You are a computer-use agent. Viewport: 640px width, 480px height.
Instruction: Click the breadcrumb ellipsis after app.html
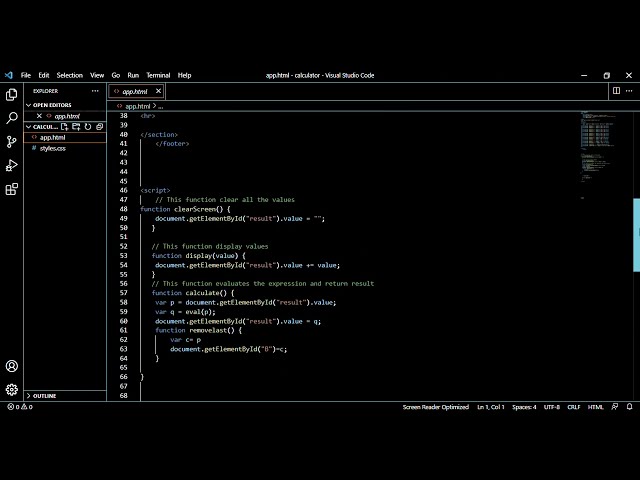(x=161, y=107)
